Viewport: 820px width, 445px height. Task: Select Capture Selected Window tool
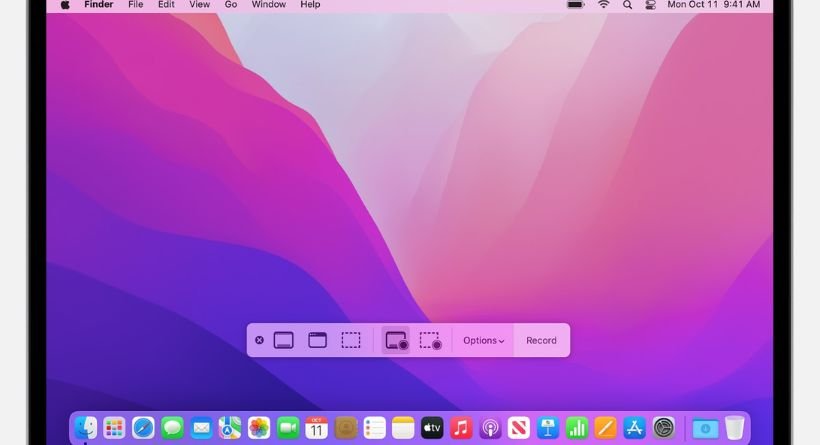pos(317,340)
